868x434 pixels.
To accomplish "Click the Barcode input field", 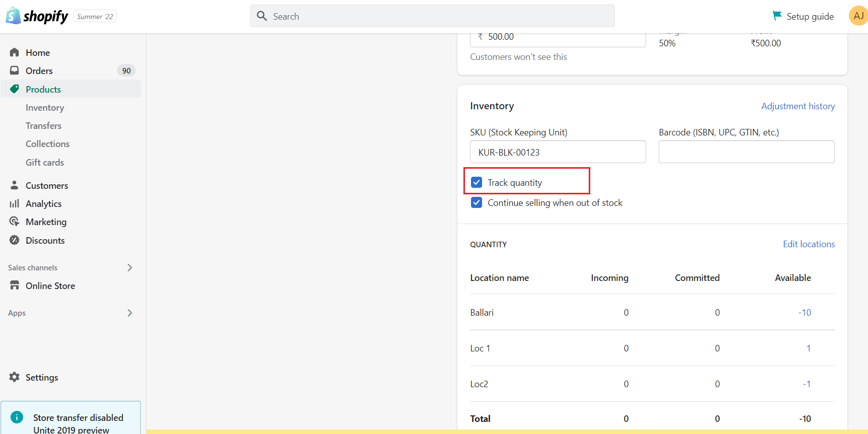I will coord(746,152).
